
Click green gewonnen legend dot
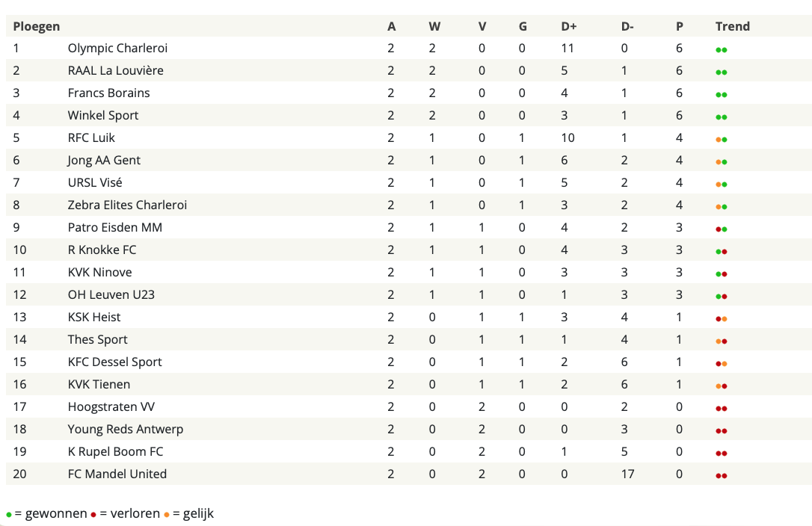coord(9,515)
